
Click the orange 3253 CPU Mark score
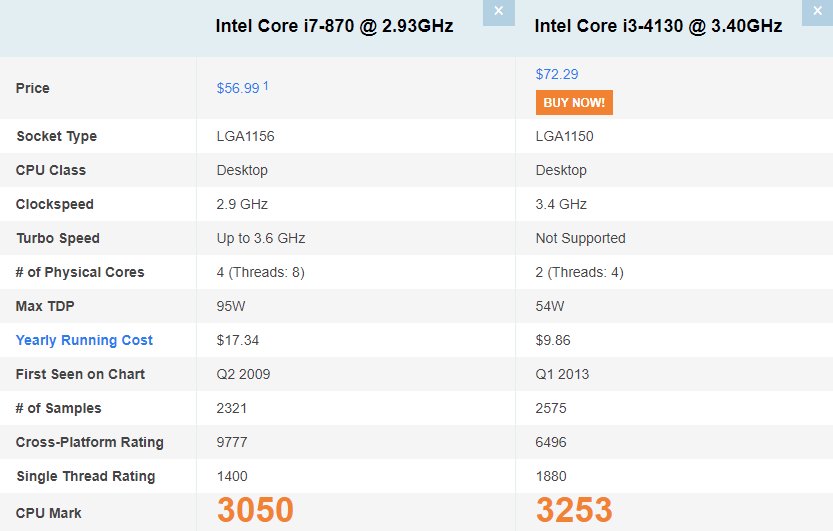click(x=574, y=510)
